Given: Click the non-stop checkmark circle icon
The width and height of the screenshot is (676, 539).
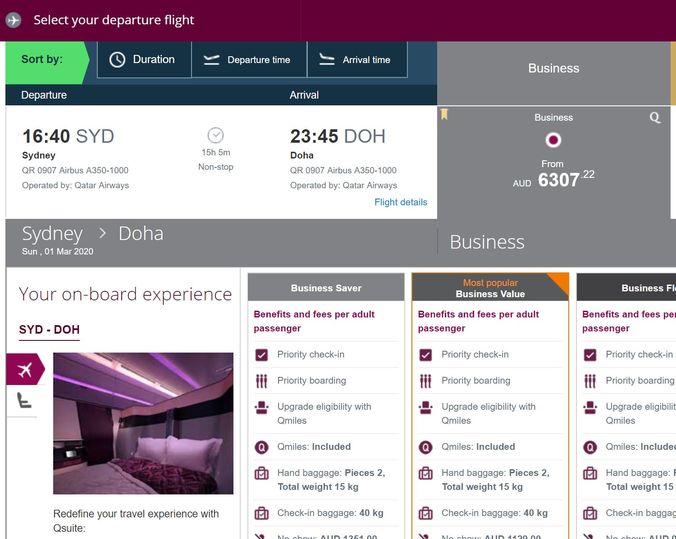Looking at the screenshot, I should point(216,135).
